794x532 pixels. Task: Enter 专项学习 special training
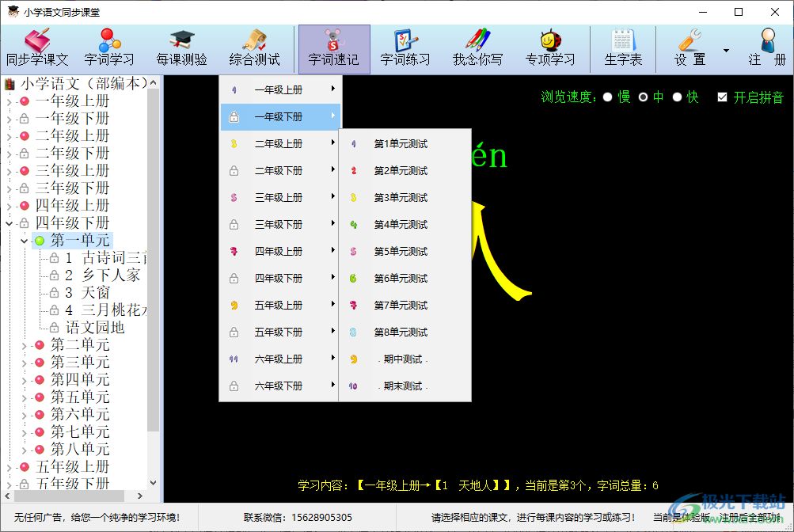coord(552,47)
